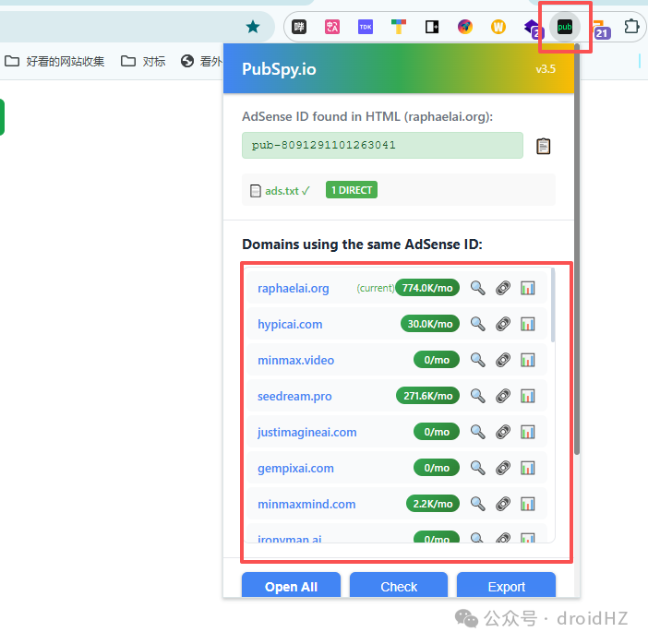Click magnifier icon for minmax.video
The width and height of the screenshot is (648, 644).
pos(478,360)
